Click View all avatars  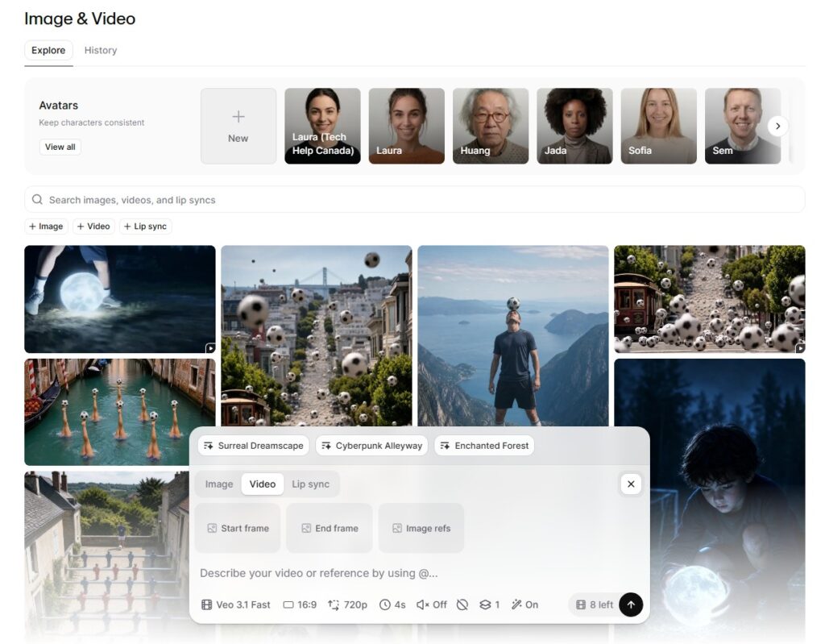pos(60,147)
